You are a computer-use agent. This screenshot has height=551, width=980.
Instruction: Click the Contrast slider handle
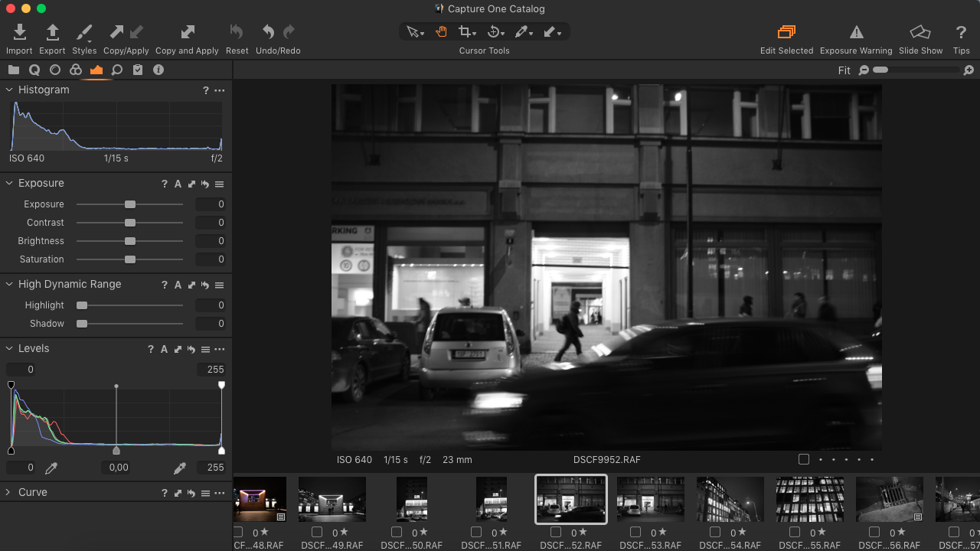[129, 223]
